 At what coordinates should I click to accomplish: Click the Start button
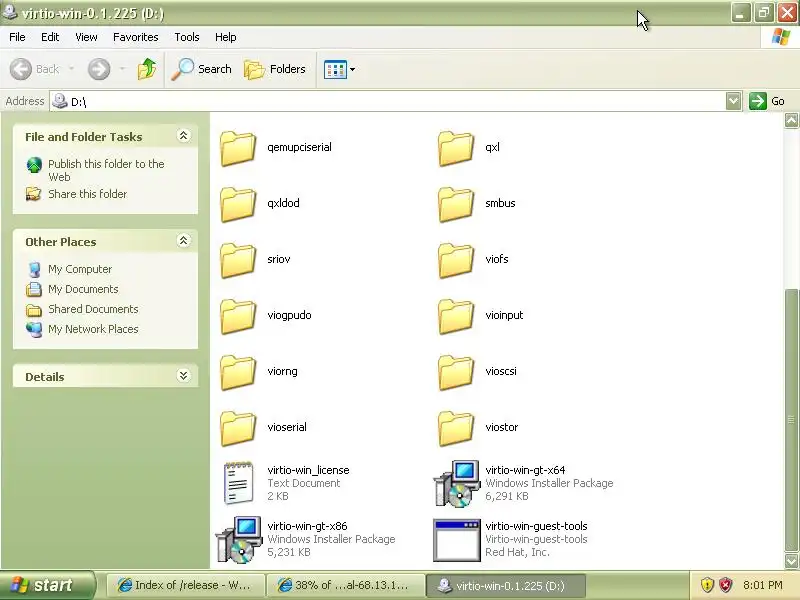coord(47,585)
